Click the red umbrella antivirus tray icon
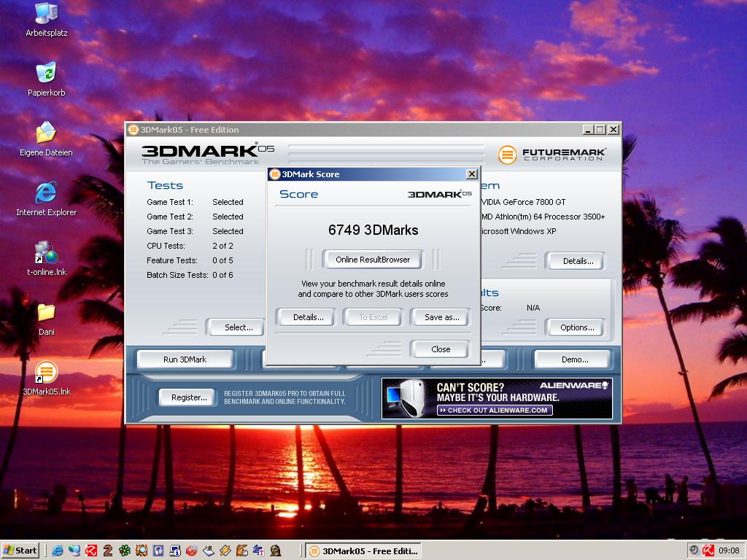Screen dimensions: 747x560 (708, 551)
